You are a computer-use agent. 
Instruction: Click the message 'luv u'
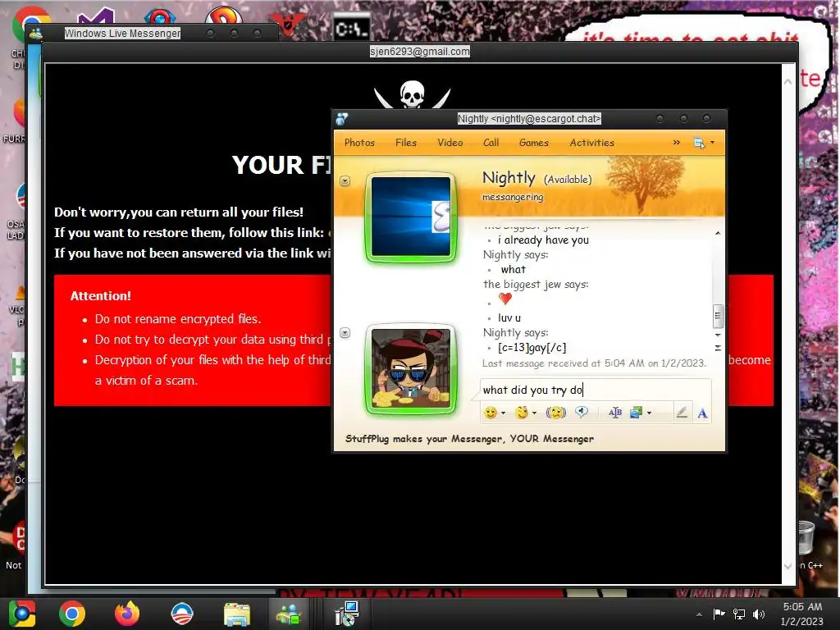pyautogui.click(x=509, y=317)
